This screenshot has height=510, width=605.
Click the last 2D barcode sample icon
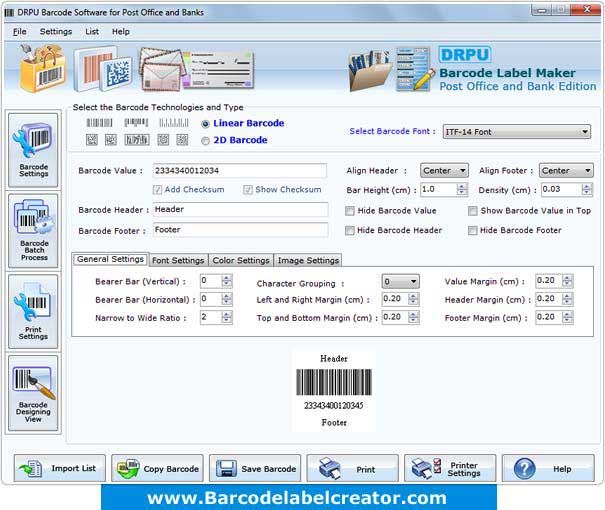(x=182, y=140)
